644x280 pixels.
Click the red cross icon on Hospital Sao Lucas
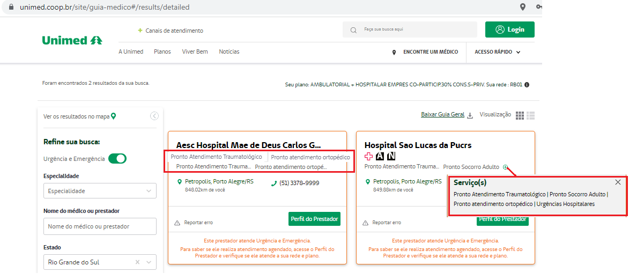[368, 156]
